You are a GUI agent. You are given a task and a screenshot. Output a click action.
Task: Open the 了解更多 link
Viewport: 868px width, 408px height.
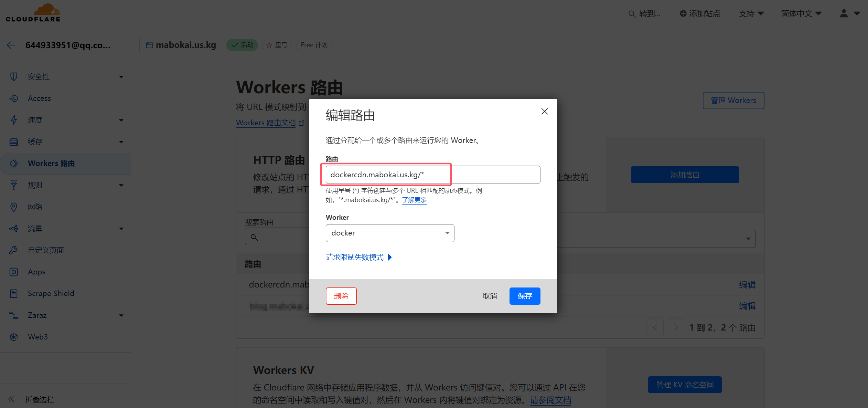click(414, 200)
